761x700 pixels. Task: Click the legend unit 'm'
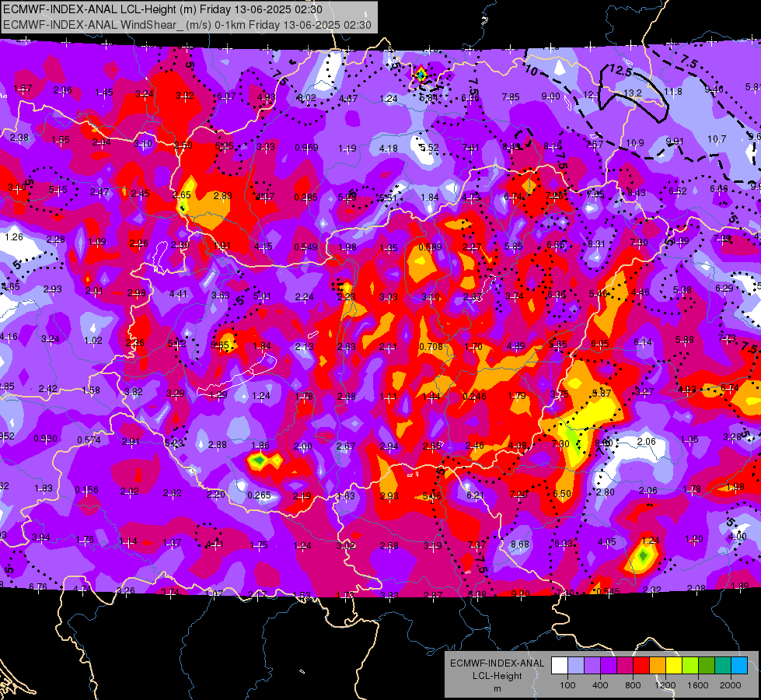coord(497,688)
